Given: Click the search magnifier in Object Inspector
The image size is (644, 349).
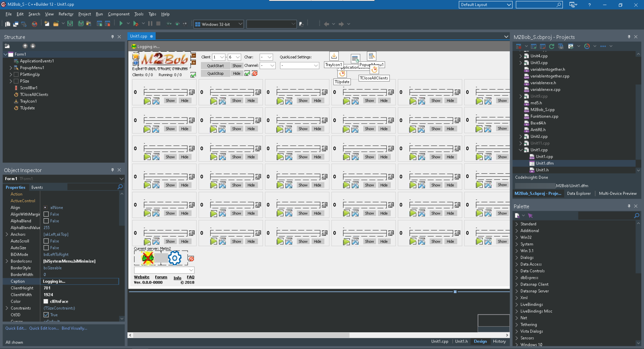Looking at the screenshot, I should [x=120, y=187].
